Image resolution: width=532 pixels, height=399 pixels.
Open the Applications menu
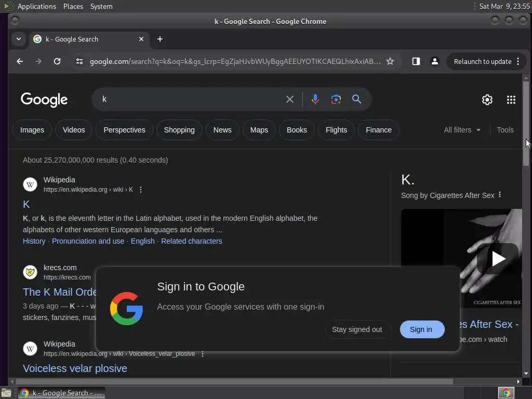coord(37,6)
